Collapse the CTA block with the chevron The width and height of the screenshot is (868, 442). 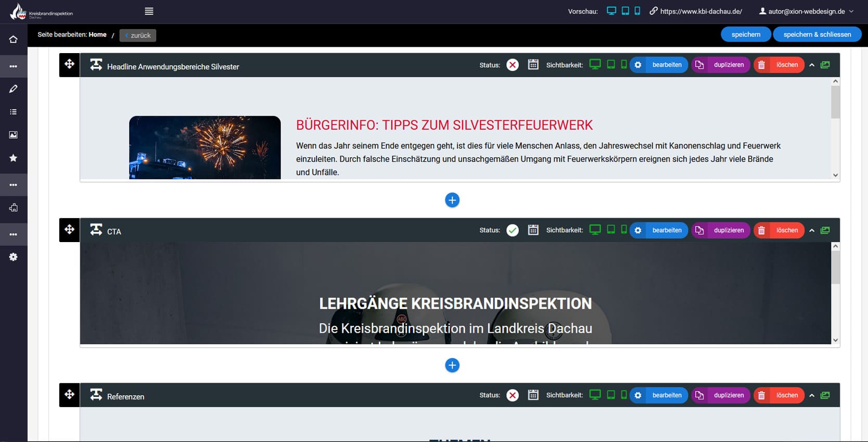[x=812, y=230]
